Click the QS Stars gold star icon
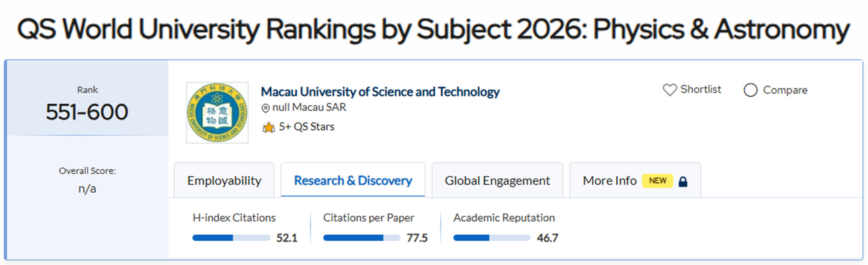 268,127
